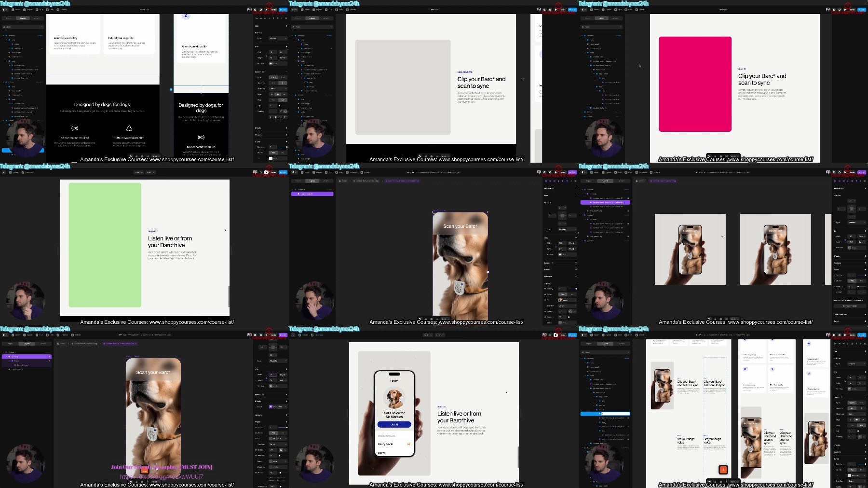The image size is (868, 488).
Task: Click Invite button in orange-badge frame
Action: pyautogui.click(x=852, y=335)
